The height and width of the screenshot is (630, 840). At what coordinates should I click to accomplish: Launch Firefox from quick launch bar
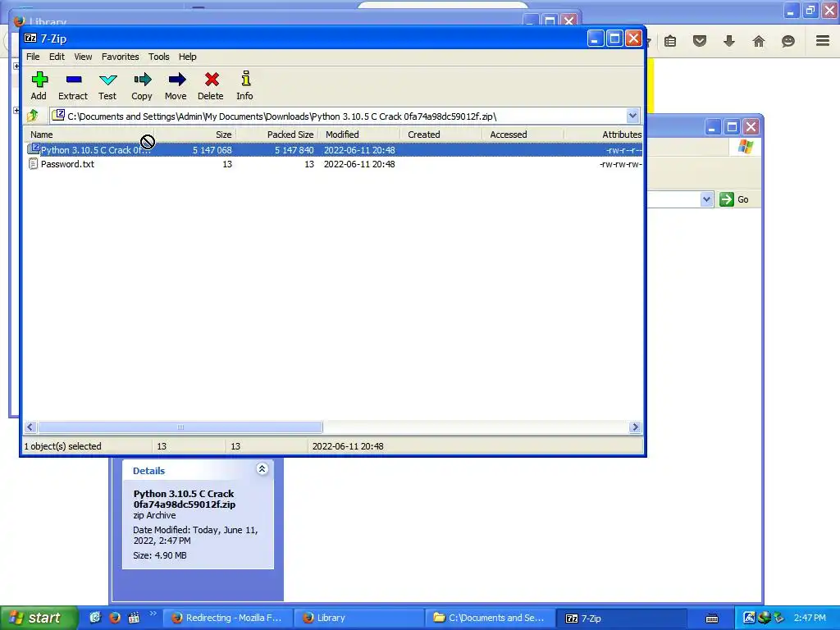[x=115, y=618]
